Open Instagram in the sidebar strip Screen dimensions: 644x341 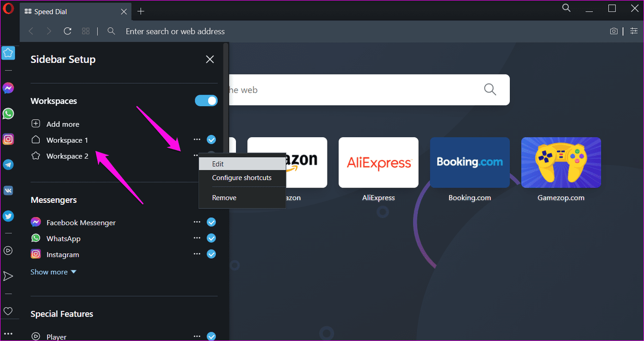(x=8, y=139)
